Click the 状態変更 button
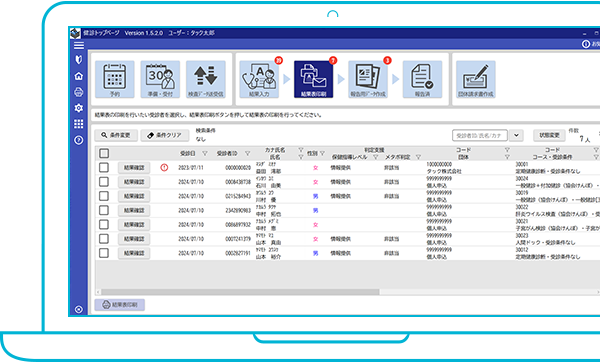Image resolution: width=600 pixels, height=362 pixels. (x=549, y=135)
